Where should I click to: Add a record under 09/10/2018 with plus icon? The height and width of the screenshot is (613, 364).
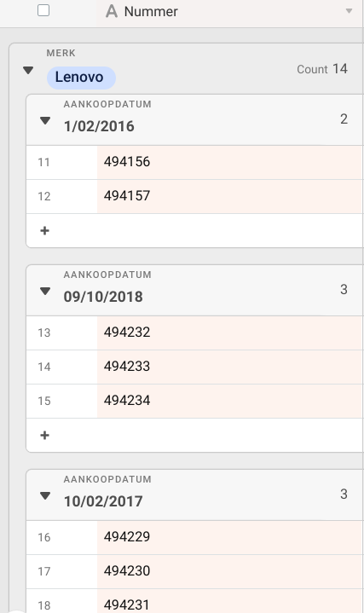(x=44, y=435)
